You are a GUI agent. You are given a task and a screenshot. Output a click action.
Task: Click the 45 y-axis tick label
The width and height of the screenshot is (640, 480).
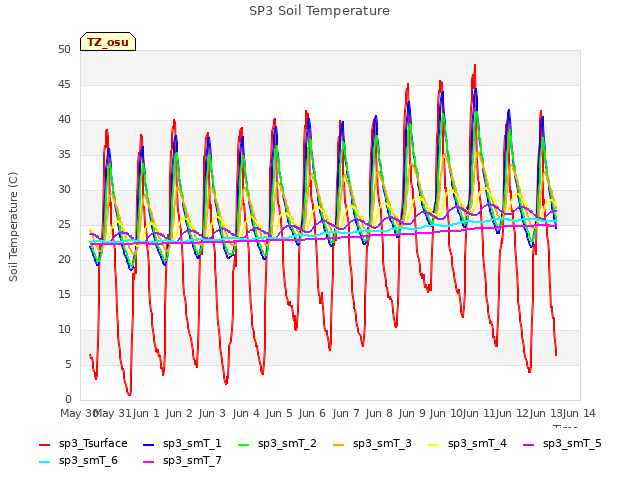tap(64, 84)
